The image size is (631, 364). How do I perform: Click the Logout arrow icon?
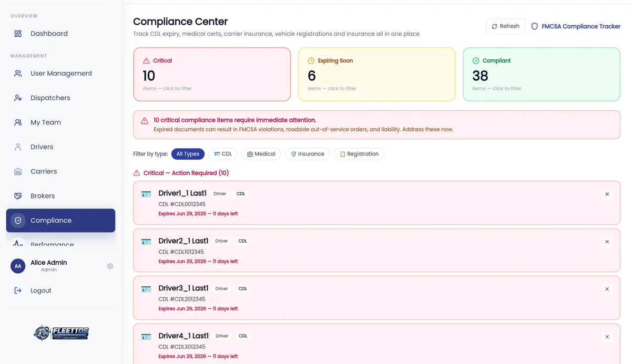tap(18, 290)
